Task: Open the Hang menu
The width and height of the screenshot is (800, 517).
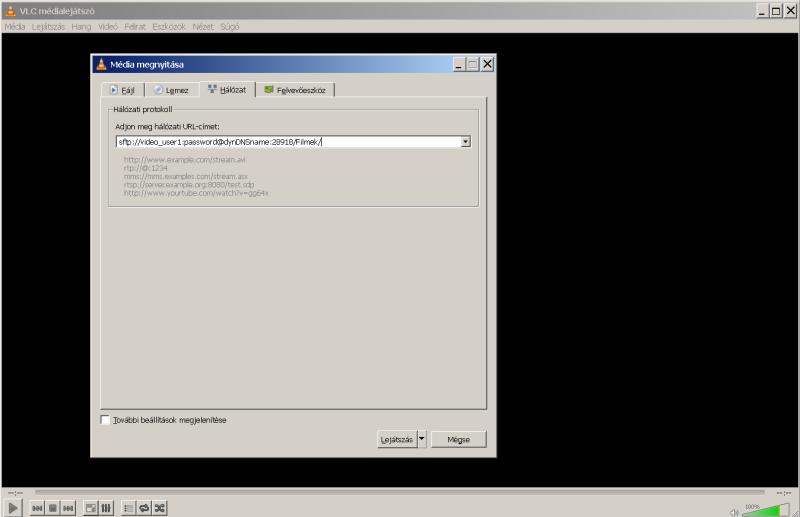Action: click(81, 27)
